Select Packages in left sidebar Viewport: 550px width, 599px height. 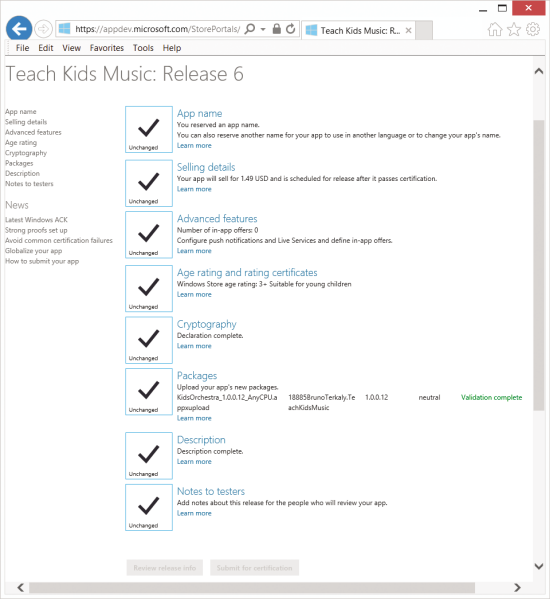pos(19,163)
